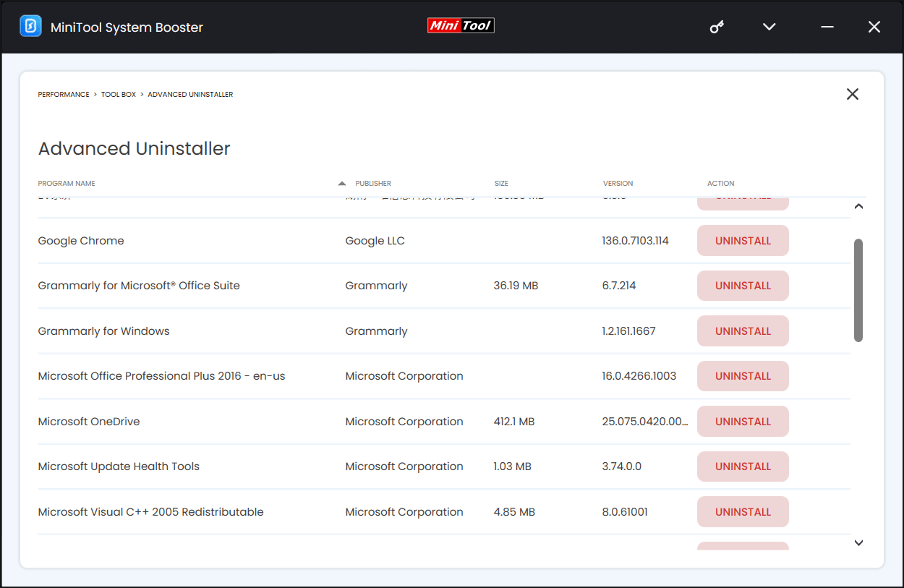Uninstall Microsoft Office Professional Plus 2016
The width and height of the screenshot is (904, 588).
(x=743, y=376)
